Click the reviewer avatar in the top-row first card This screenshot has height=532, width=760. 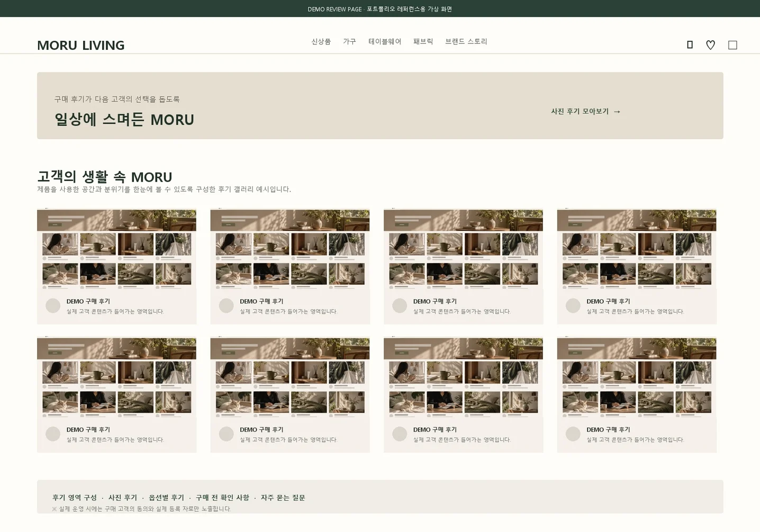click(53, 305)
